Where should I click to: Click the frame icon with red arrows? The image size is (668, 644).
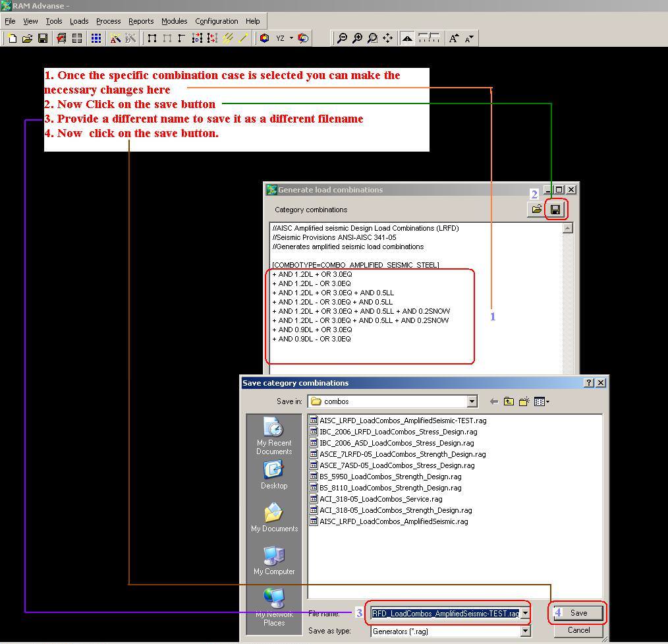tap(212, 38)
